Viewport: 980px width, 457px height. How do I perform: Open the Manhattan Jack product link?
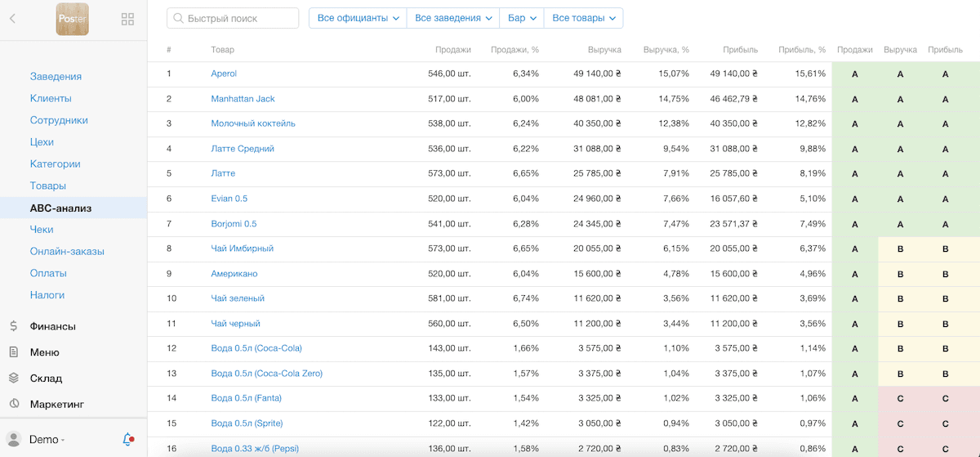point(243,99)
